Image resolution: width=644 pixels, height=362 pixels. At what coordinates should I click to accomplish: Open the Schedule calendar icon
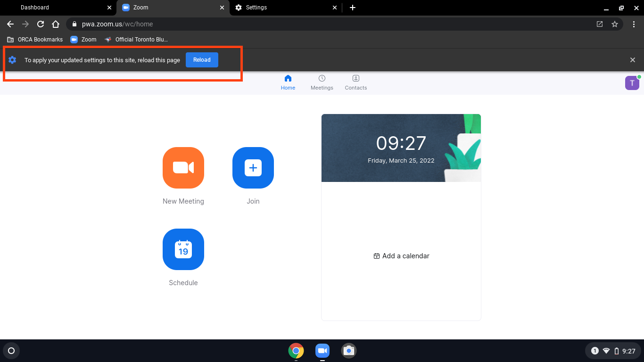(183, 249)
